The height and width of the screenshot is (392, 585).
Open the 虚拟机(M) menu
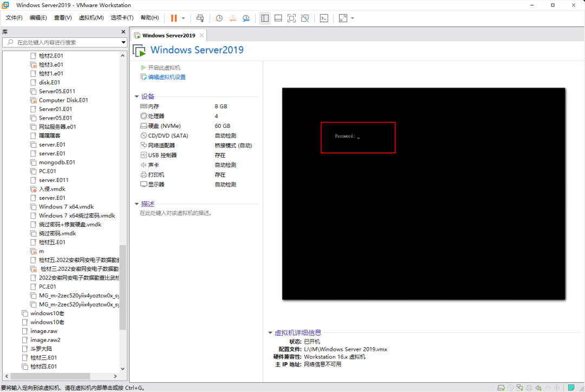[x=91, y=18]
